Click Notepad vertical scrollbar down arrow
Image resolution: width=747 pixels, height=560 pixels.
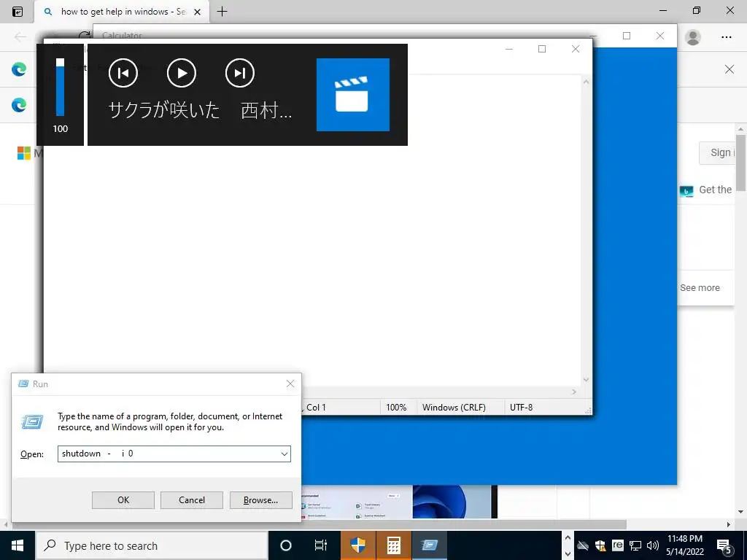586,379
